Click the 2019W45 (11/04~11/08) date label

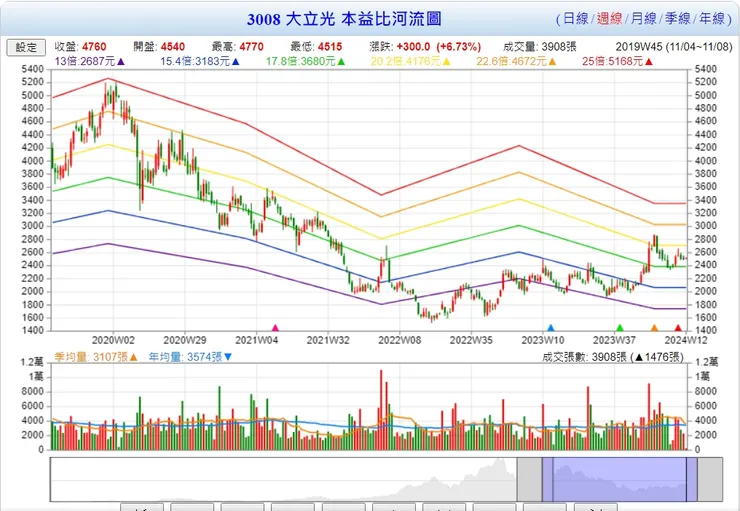674,47
